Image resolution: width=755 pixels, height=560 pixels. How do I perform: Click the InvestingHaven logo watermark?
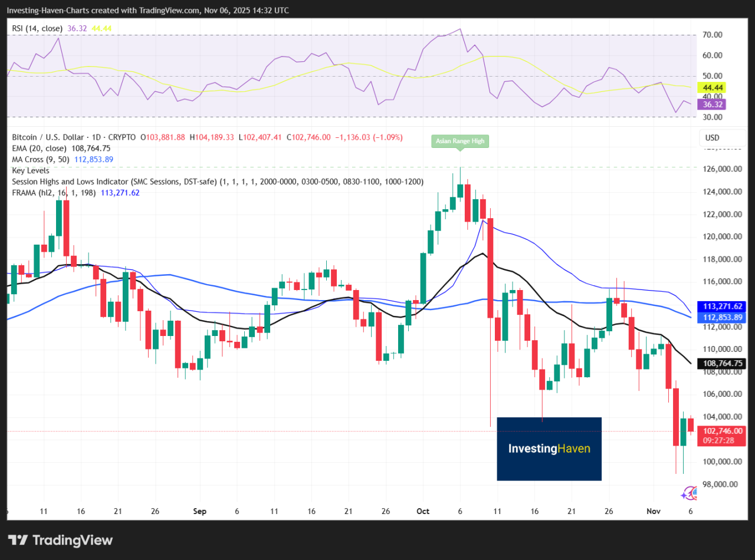coord(549,449)
